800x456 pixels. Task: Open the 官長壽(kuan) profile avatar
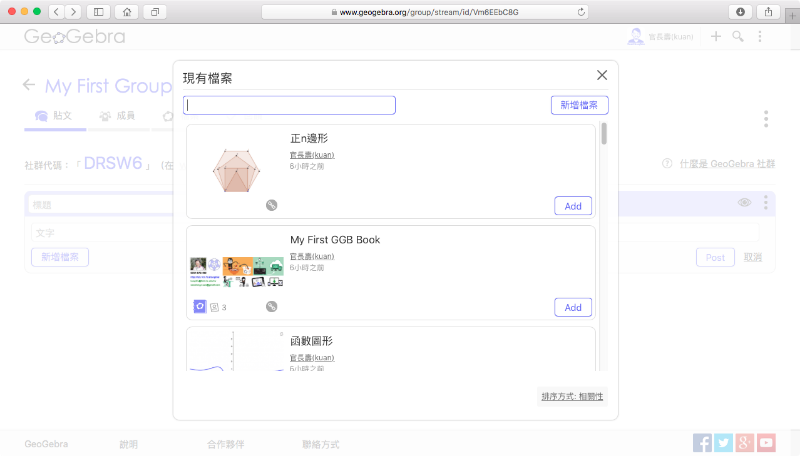[x=636, y=36]
